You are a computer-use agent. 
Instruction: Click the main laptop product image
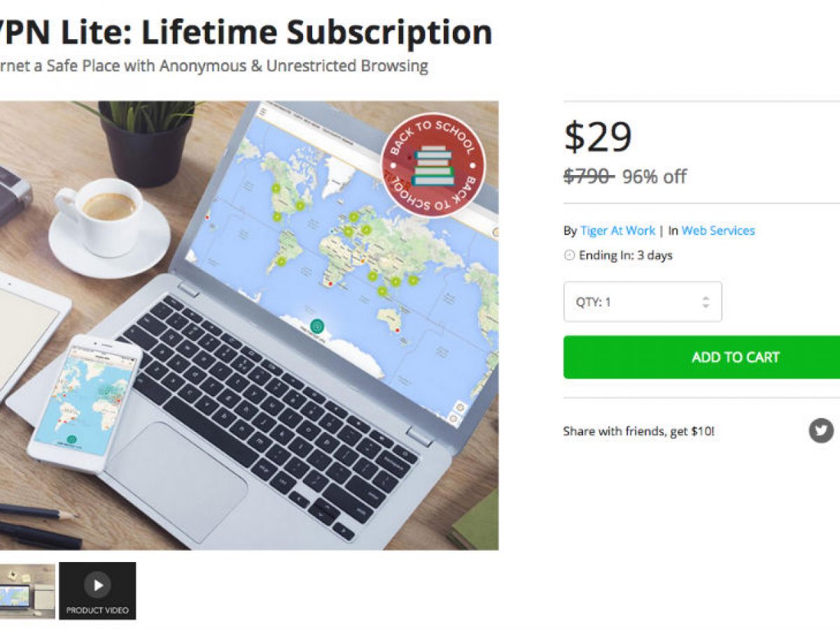click(249, 325)
